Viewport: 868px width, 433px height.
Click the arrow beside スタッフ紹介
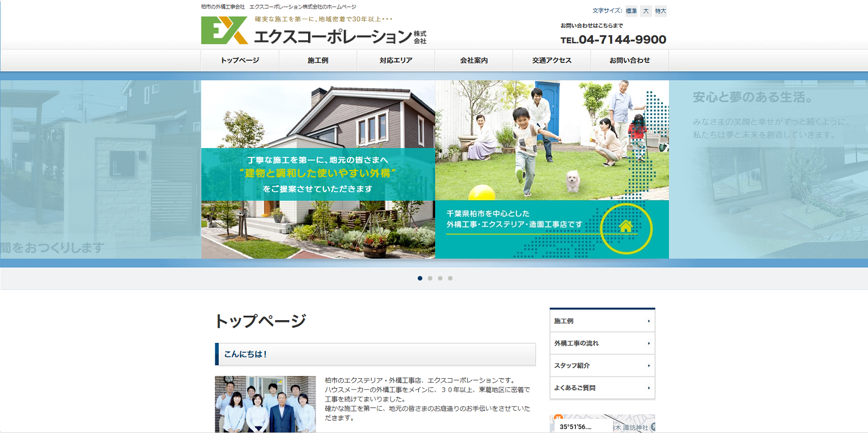click(x=649, y=366)
